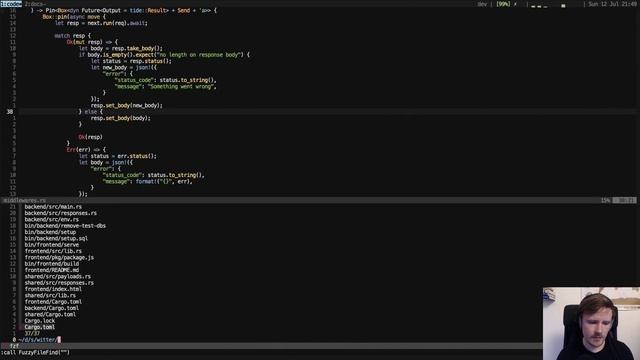The image size is (640, 360).
Task: Select shared/Cargo.toml in the file list
Action: (50, 314)
